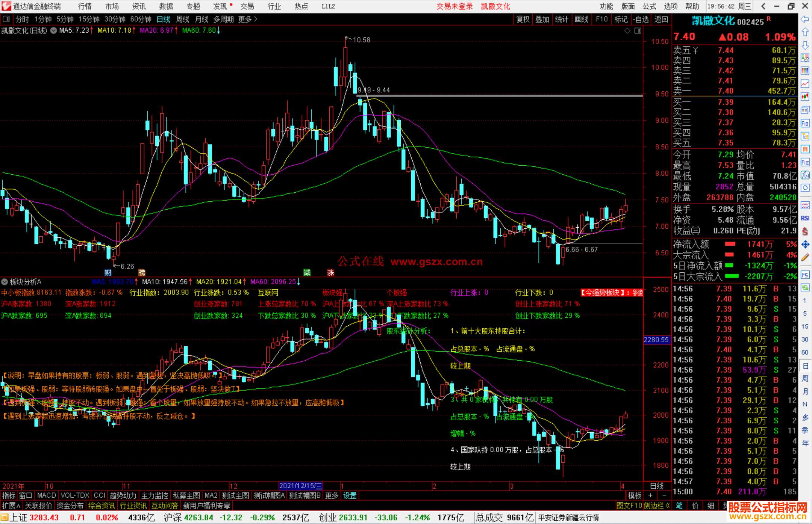Select the 笔 tick list tab
The width and height of the screenshot is (812, 524).
coord(679,506)
